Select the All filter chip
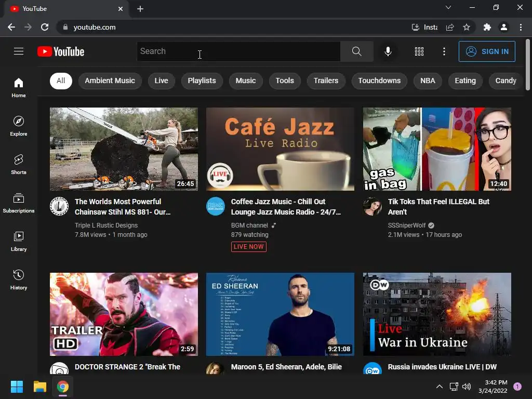 coord(61,81)
